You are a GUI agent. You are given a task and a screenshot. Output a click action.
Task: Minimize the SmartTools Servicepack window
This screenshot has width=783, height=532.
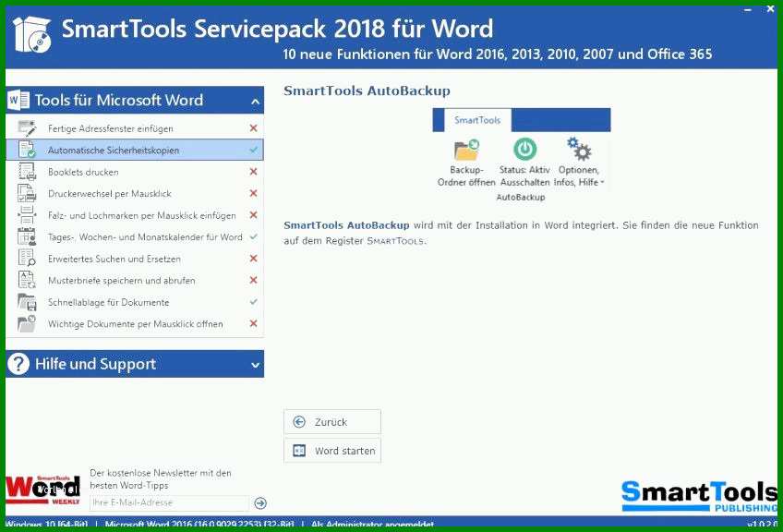(748, 9)
